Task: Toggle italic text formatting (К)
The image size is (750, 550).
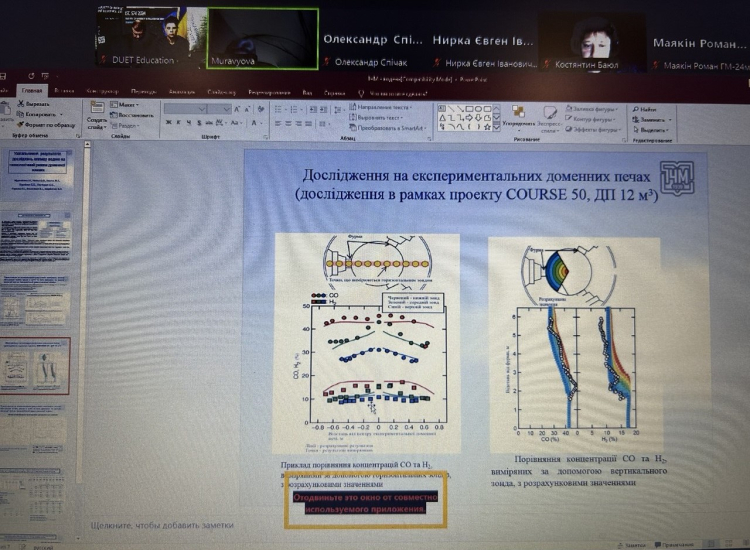Action: (177, 122)
